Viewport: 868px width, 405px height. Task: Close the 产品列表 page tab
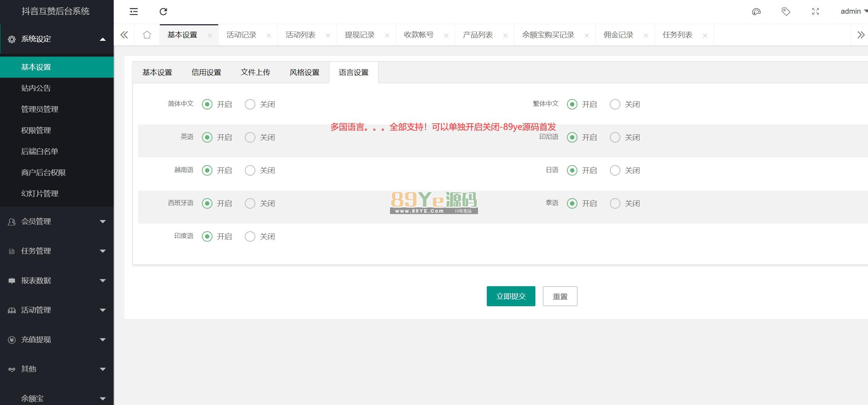pyautogui.click(x=505, y=36)
